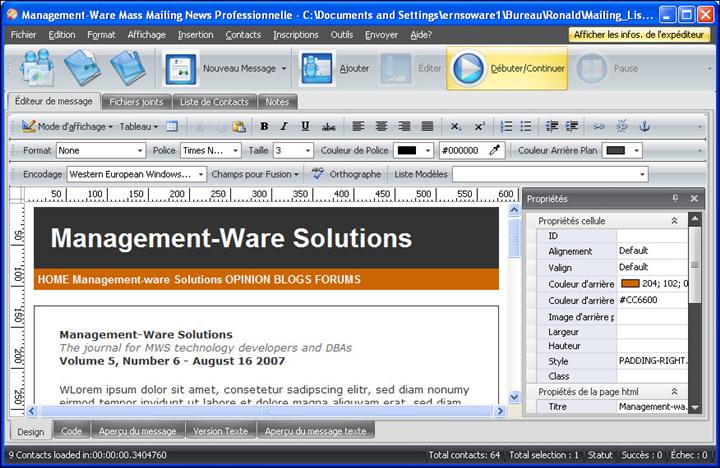Viewport: 720px width, 468px height.
Task: Click Afficher les infos. de l'expéditeur button
Action: (639, 34)
